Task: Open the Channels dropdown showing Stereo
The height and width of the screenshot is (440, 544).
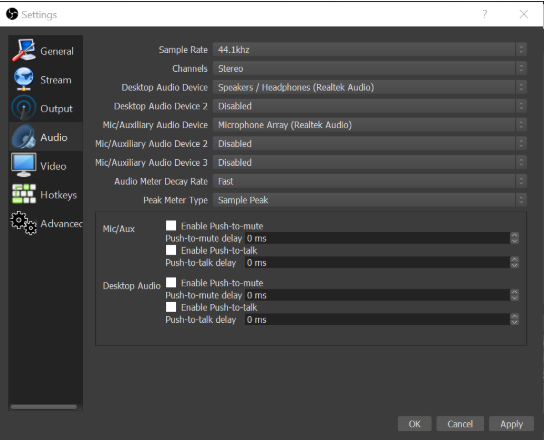Action: [370, 68]
